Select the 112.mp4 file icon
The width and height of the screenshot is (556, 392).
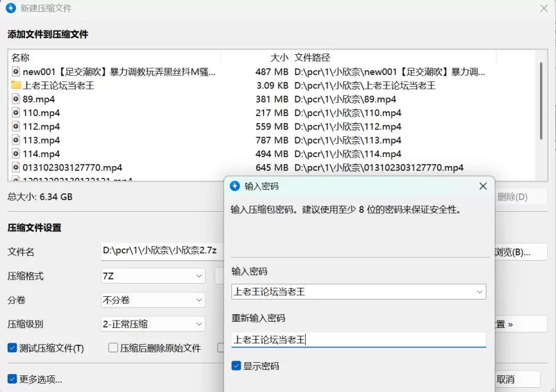pos(16,126)
